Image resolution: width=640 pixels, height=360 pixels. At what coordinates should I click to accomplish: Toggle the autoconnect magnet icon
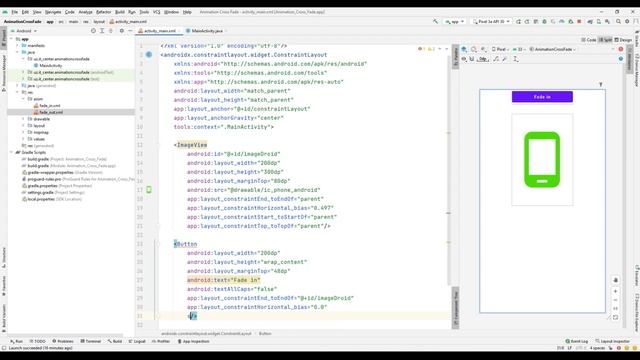pos(472,59)
